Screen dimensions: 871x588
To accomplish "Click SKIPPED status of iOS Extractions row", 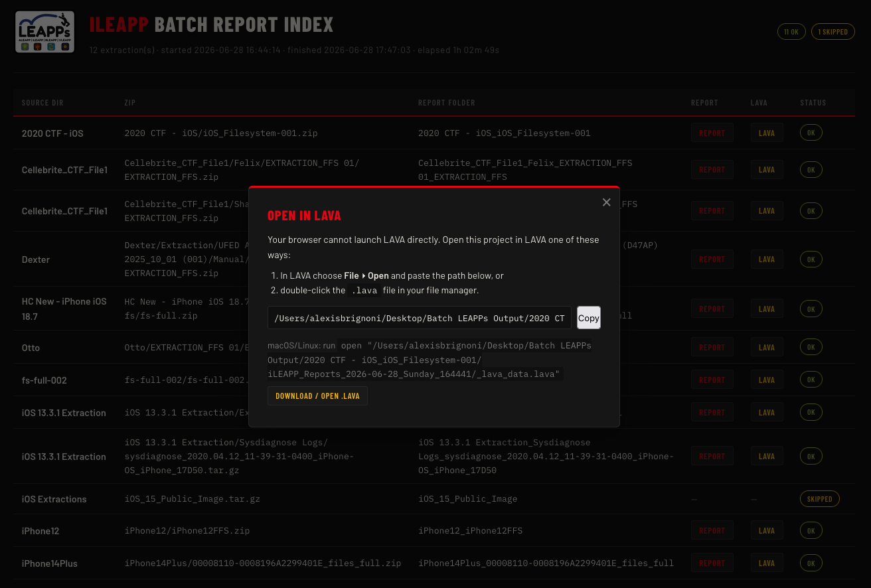I will click(819, 498).
